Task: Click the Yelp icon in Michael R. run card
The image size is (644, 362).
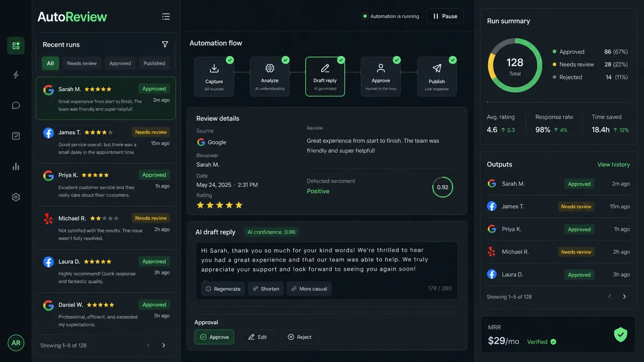Action: (x=48, y=219)
